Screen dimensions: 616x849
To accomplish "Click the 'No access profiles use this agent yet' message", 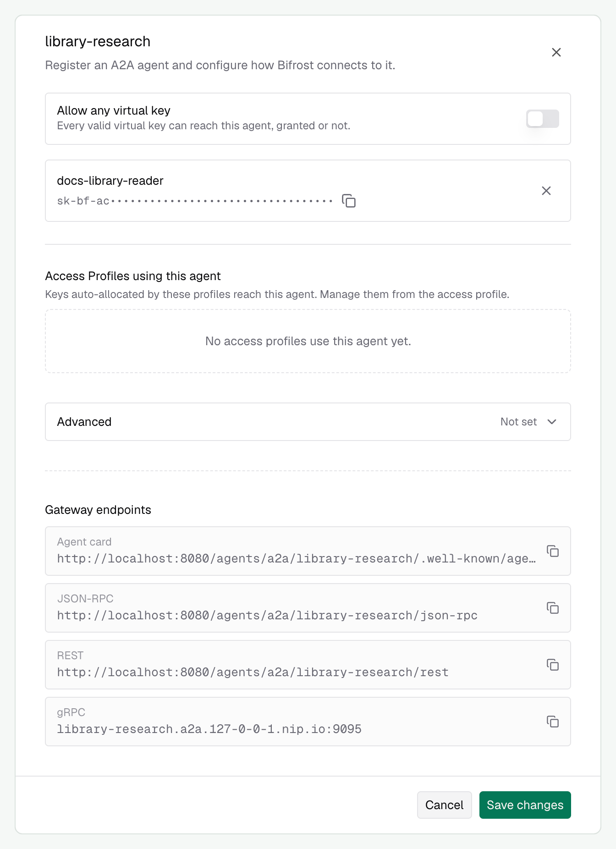I will (308, 341).
